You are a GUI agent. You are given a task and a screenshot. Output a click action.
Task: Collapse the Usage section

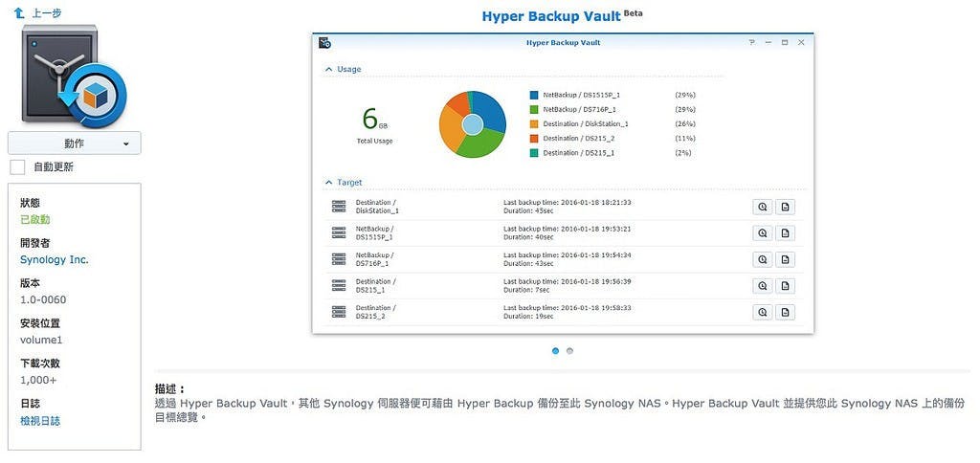328,70
